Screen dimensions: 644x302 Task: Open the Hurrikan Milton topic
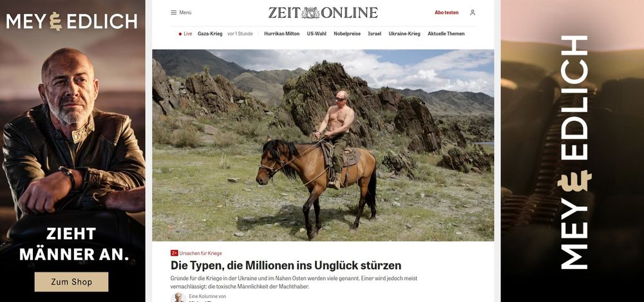tap(282, 34)
